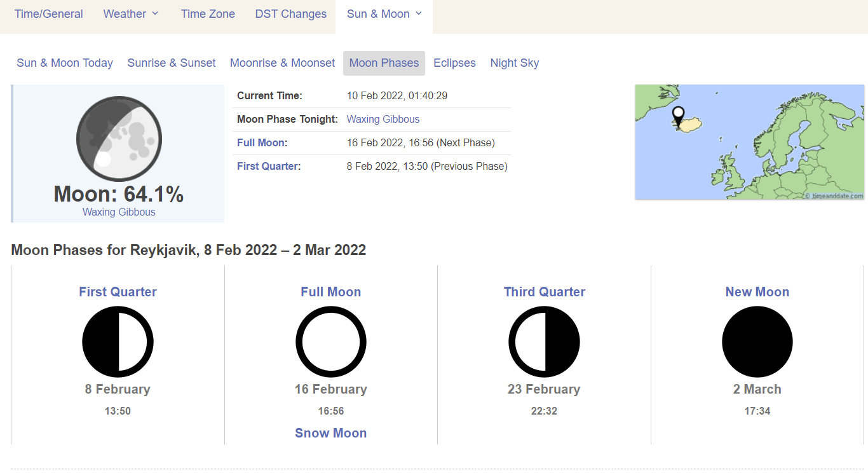Screen dimensions: 868x475
Task: Open the Night Sky tab
Action: 515,63
